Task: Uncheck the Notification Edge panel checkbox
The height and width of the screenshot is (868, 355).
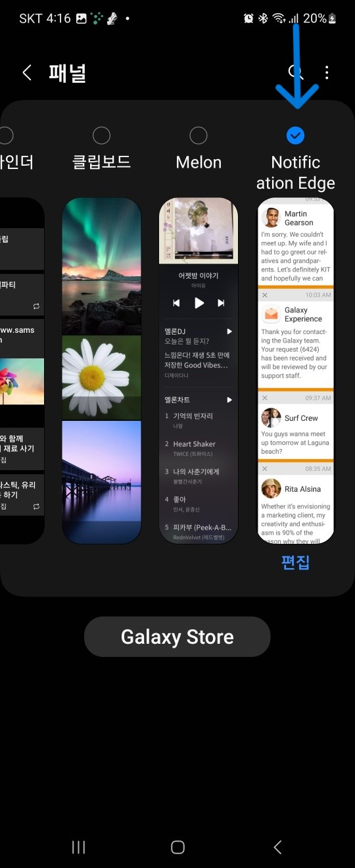Action: tap(296, 135)
